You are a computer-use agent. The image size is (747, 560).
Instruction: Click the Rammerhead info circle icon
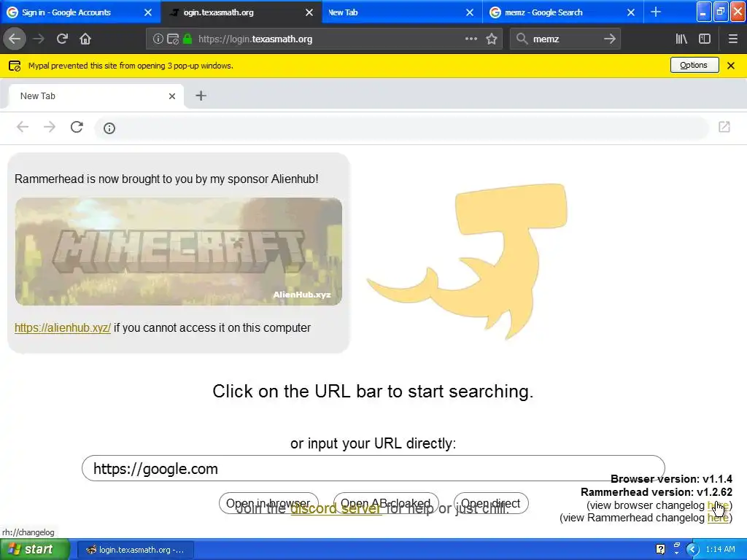click(109, 128)
